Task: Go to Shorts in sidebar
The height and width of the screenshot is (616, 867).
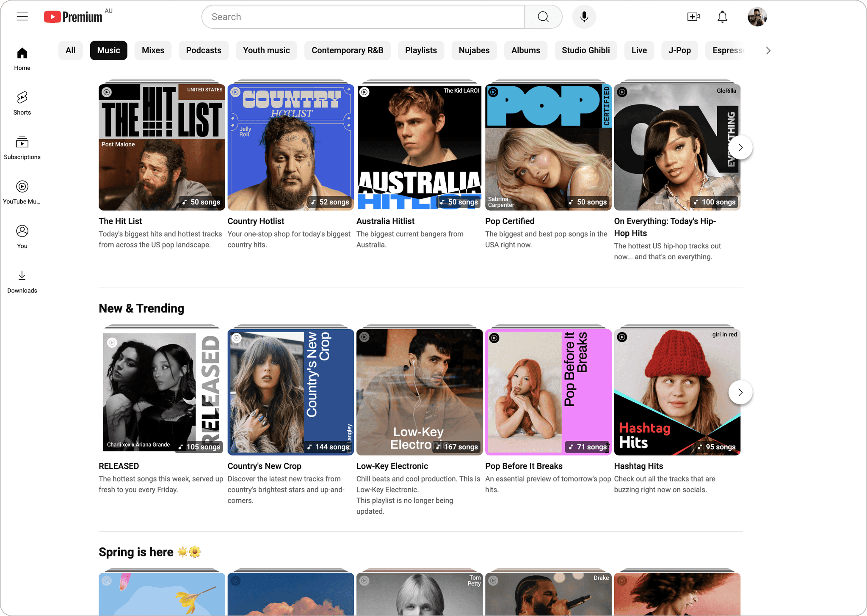Action: click(22, 103)
